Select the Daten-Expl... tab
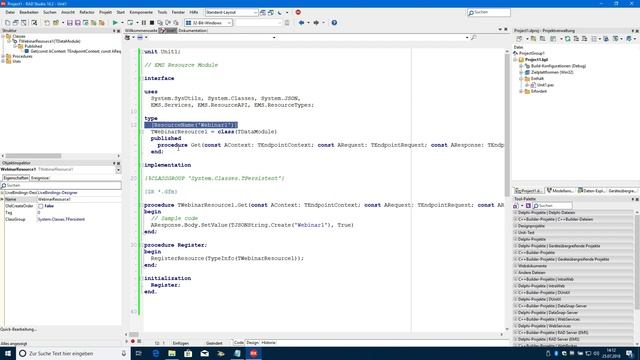Screen dimensions: 640x360 point(592,191)
